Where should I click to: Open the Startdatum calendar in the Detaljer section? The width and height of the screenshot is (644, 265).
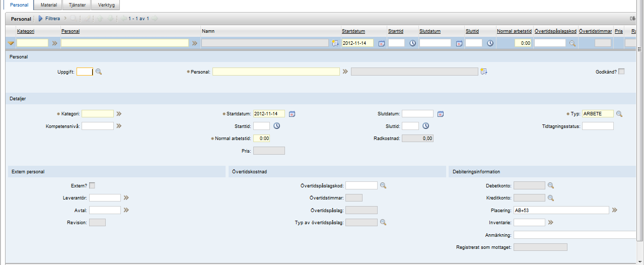pyautogui.click(x=292, y=114)
